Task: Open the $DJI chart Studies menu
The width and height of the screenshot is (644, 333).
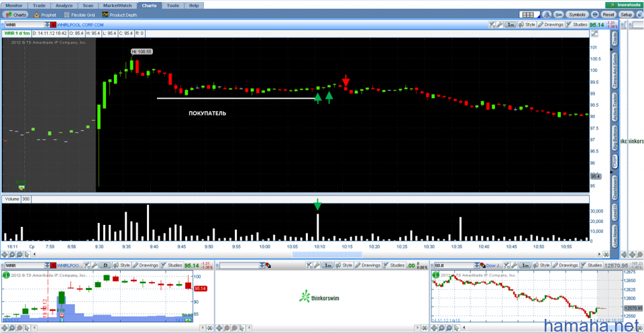Action: point(592,266)
